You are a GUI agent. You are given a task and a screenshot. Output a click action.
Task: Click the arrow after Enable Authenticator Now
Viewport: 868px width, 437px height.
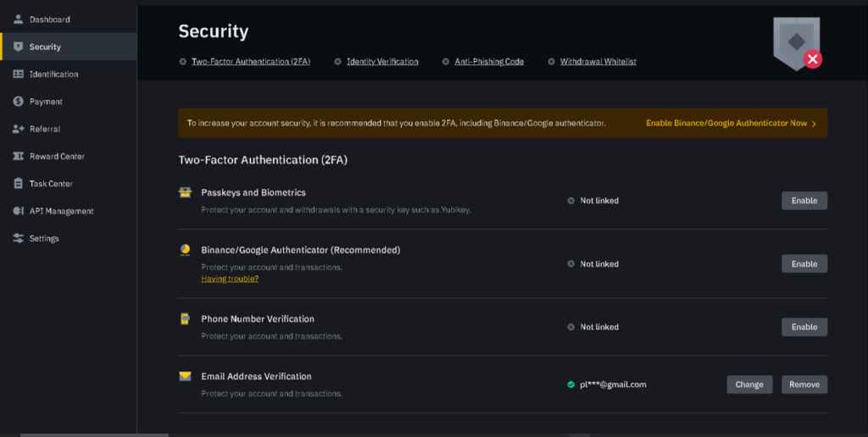(x=814, y=124)
